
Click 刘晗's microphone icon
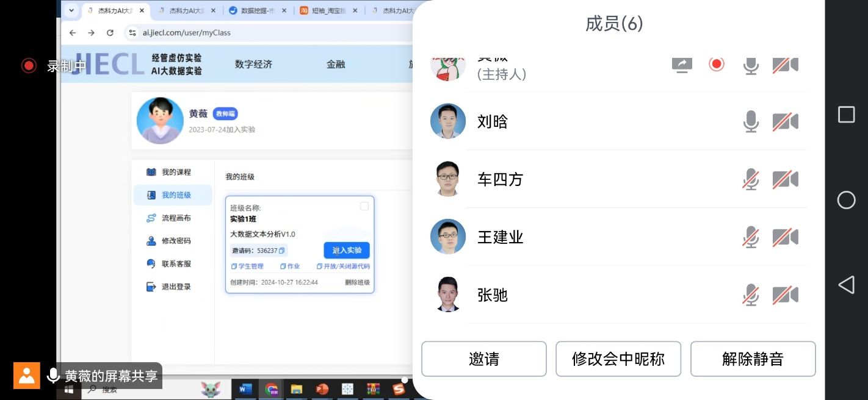[751, 122]
